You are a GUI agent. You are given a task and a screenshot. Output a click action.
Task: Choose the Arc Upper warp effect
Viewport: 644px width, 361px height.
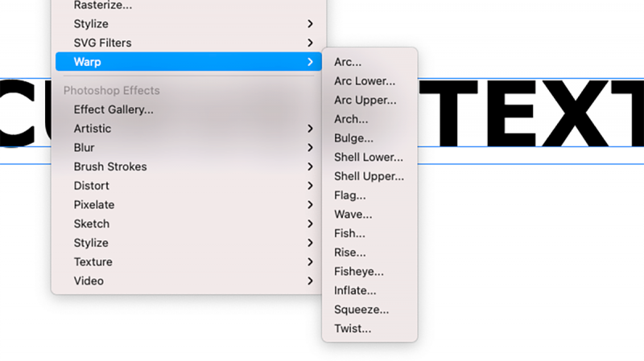pos(369,100)
